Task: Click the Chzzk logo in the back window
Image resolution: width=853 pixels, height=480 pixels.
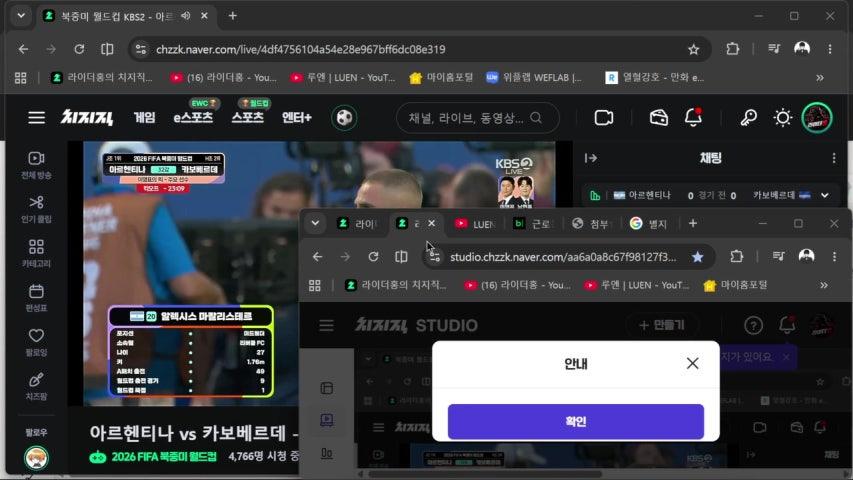Action: point(86,117)
